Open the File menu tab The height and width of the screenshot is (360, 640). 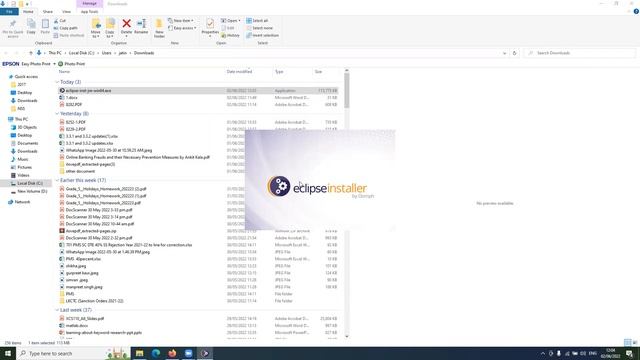9,11
